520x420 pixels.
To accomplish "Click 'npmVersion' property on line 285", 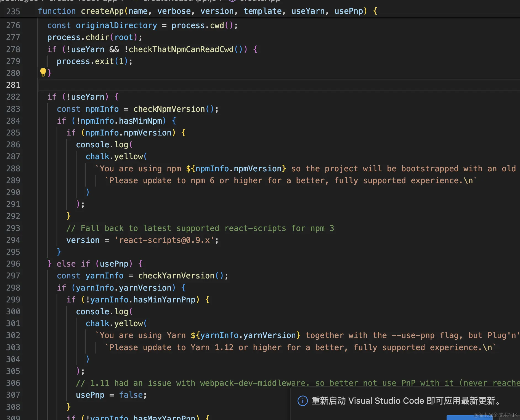I will [148, 133].
